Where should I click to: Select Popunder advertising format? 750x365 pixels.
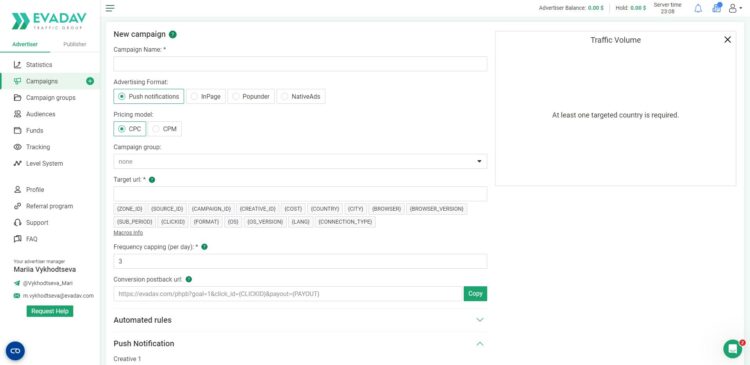point(251,96)
